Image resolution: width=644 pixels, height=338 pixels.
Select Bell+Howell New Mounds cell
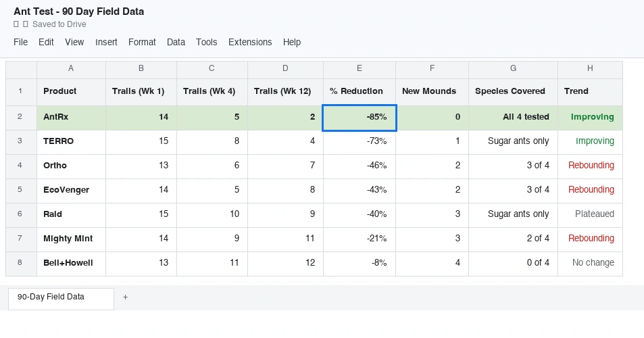pos(432,263)
